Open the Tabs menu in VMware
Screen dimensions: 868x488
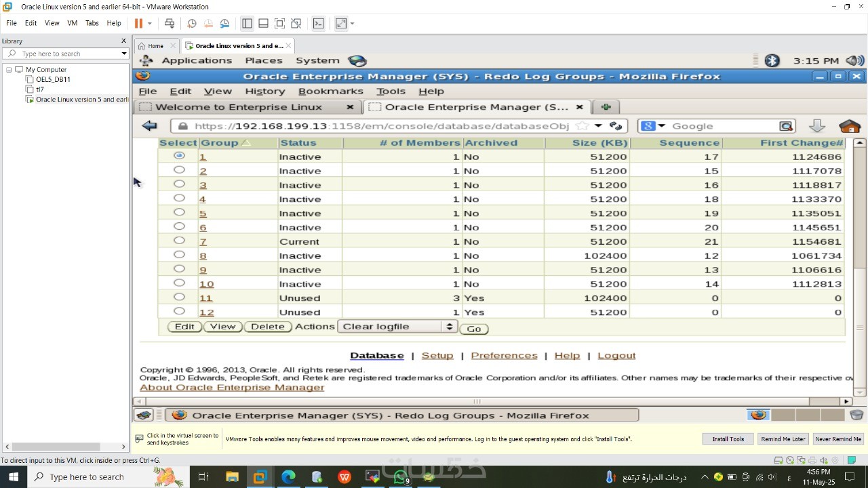tap(92, 23)
